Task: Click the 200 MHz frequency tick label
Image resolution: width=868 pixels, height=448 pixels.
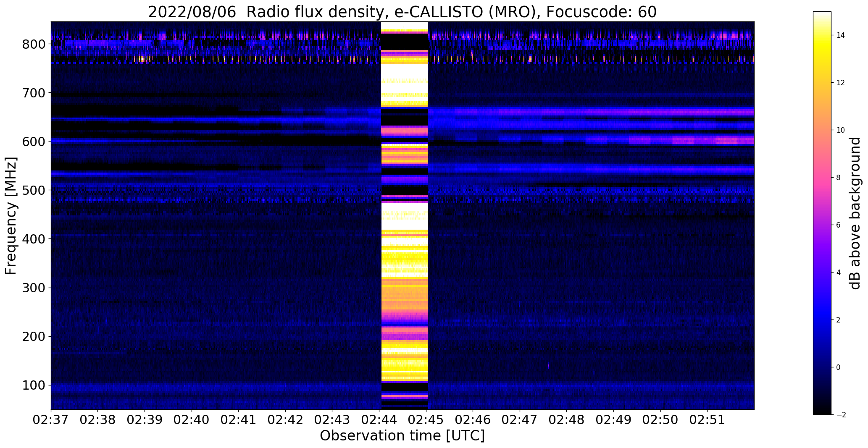Action: 34,336
